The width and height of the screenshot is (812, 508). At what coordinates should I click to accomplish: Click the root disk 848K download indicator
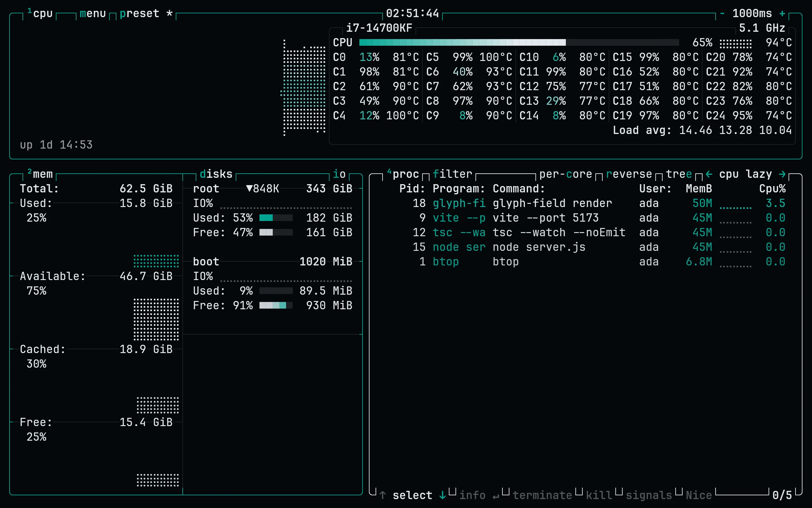pyautogui.click(x=263, y=189)
